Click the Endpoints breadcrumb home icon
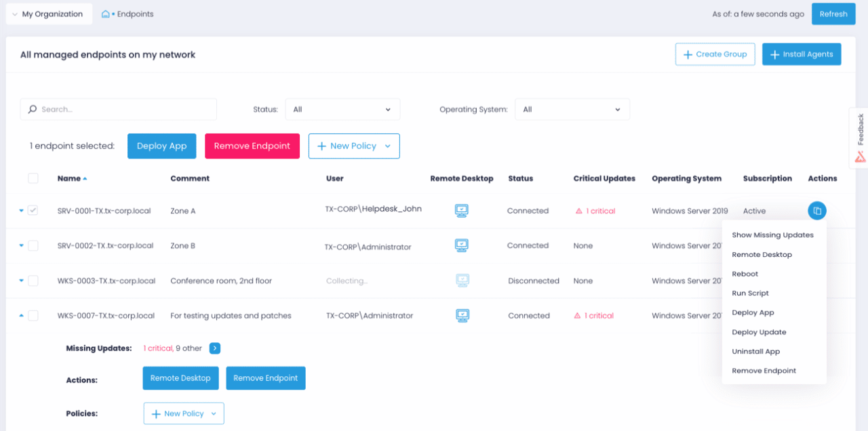 click(104, 13)
